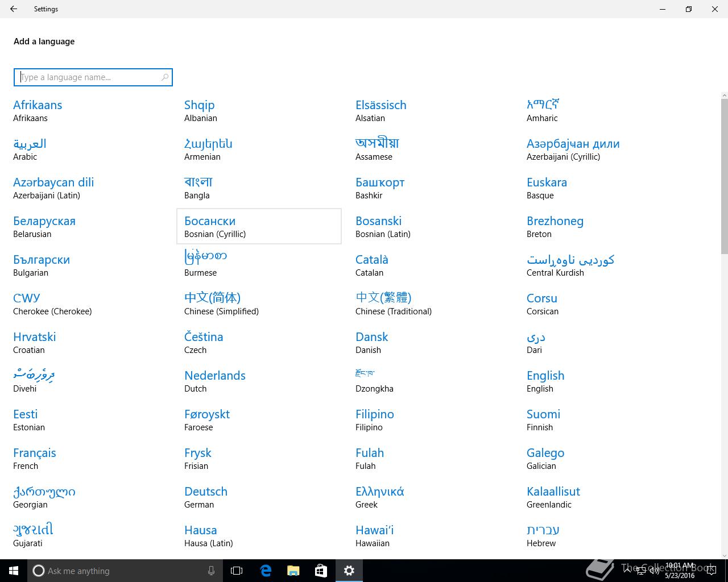The width and height of the screenshot is (728, 582).
Task: Open the Windows Store taskbar icon
Action: click(321, 571)
